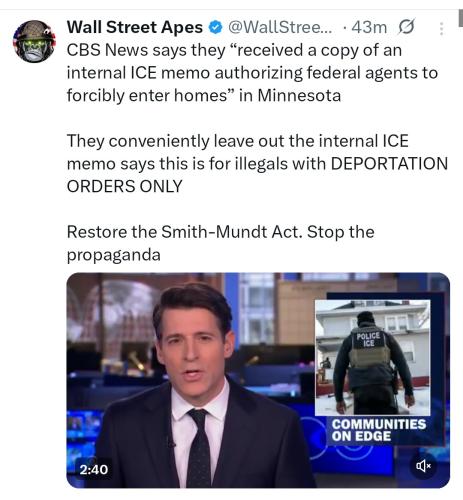Unmute the video with speaker icon
The width and height of the screenshot is (463, 500).
point(423,466)
